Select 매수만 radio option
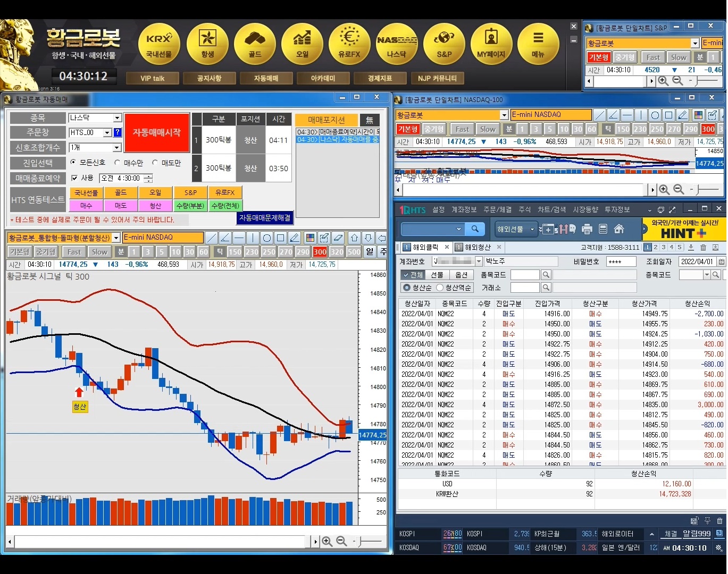Screen dimensions: 728x574 pyautogui.click(x=117, y=163)
